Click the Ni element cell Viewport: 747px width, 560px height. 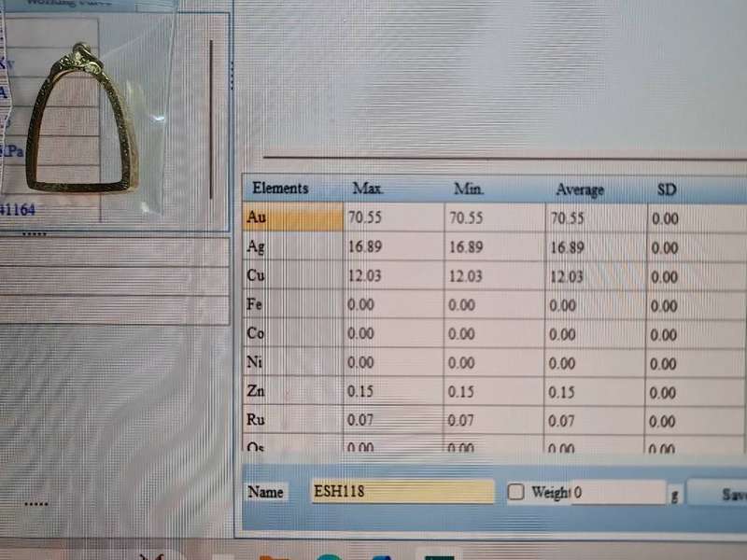pos(292,363)
